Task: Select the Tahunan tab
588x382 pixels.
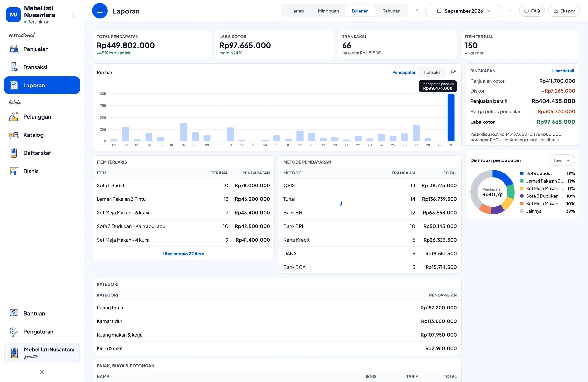Action: 391,11
